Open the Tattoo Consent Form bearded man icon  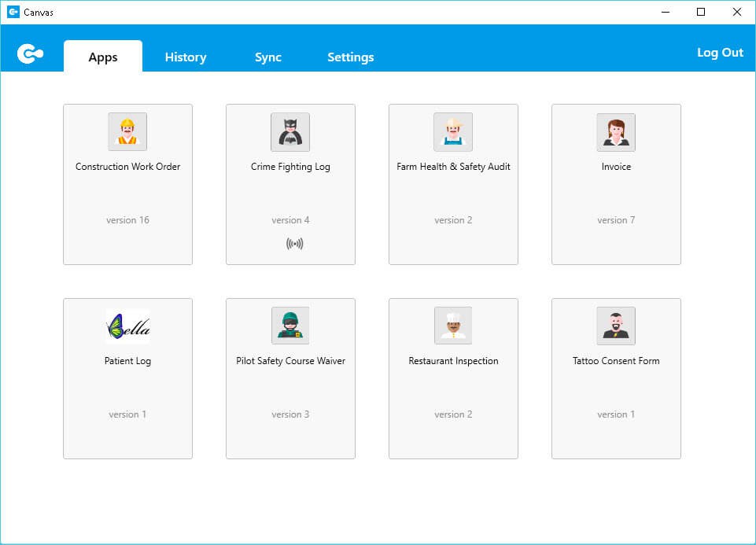616,326
